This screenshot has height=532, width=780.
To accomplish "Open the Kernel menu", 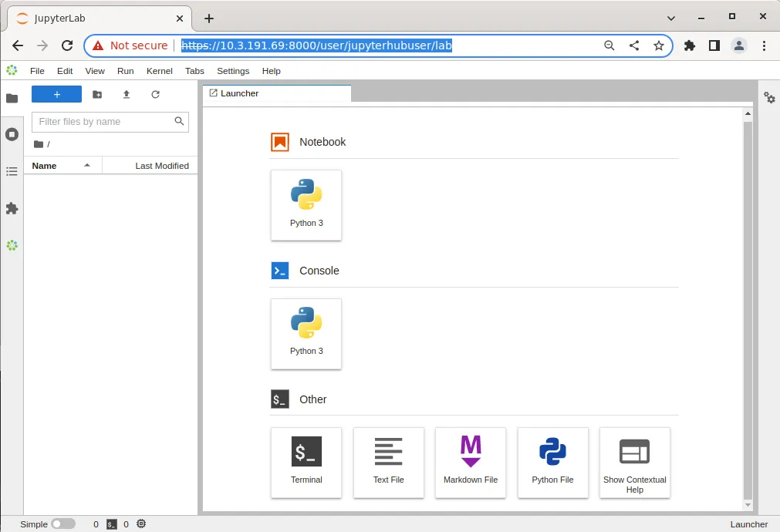I will point(159,71).
